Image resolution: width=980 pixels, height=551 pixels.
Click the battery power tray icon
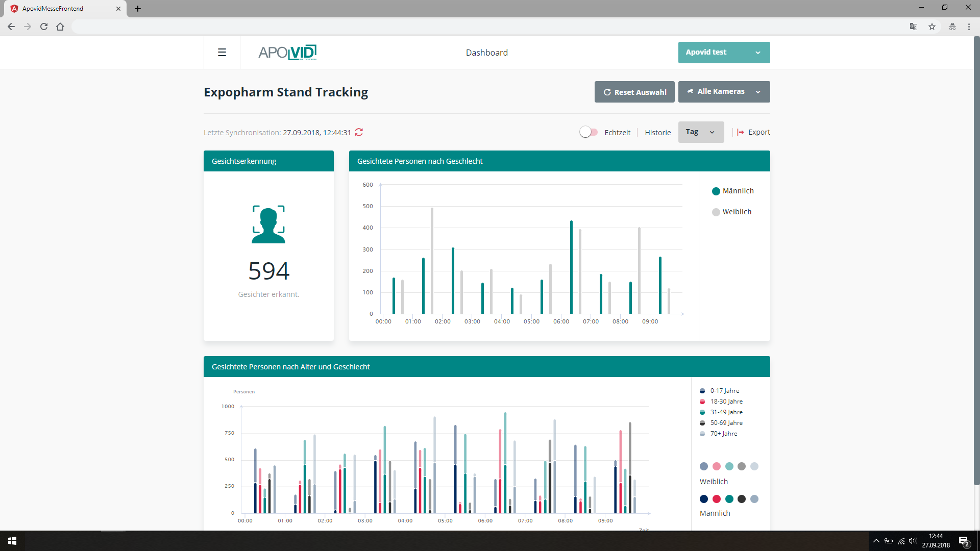889,541
